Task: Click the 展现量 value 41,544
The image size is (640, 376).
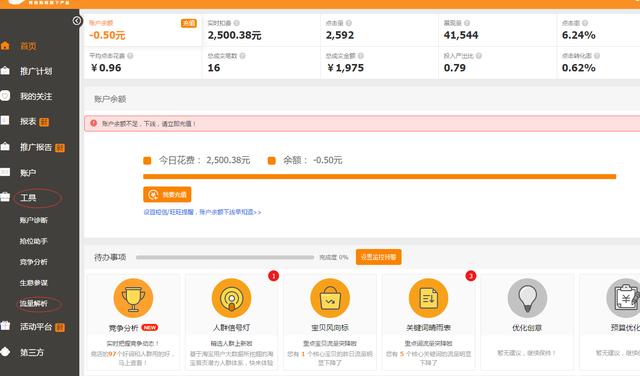Action: click(461, 35)
